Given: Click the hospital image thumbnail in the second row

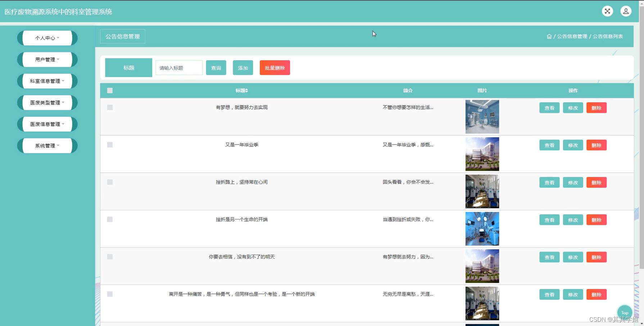Looking at the screenshot, I should tap(482, 154).
